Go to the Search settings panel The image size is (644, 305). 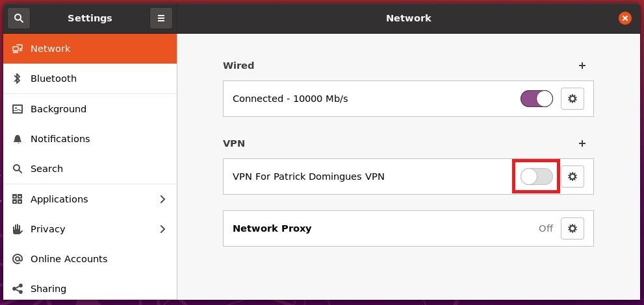pos(90,169)
